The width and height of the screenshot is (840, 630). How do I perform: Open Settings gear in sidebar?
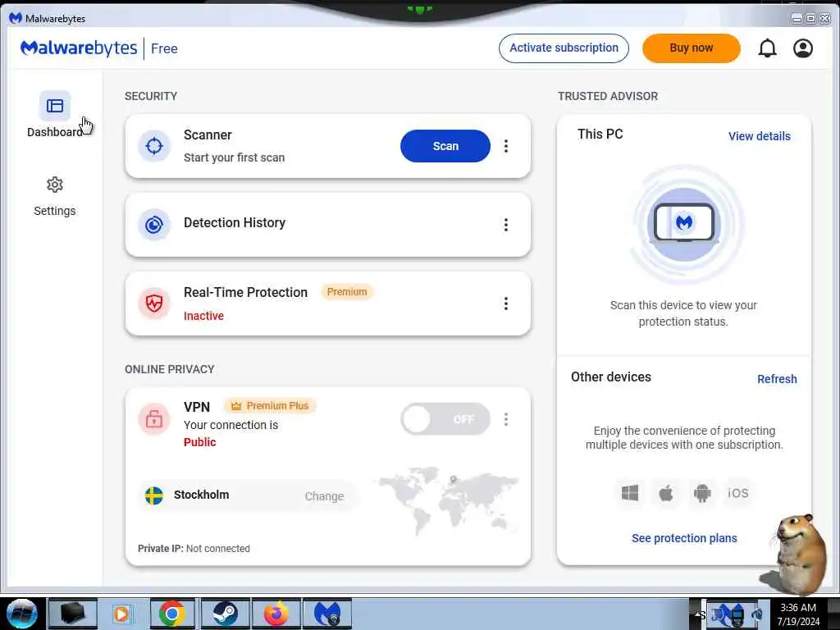[x=55, y=185]
